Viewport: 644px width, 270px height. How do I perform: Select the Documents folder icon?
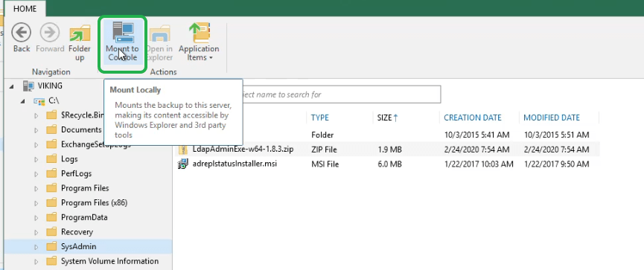tap(51, 129)
